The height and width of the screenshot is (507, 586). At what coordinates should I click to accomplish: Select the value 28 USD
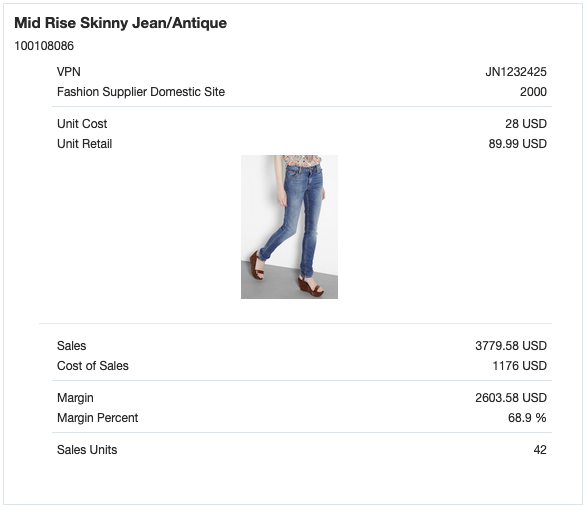(526, 124)
